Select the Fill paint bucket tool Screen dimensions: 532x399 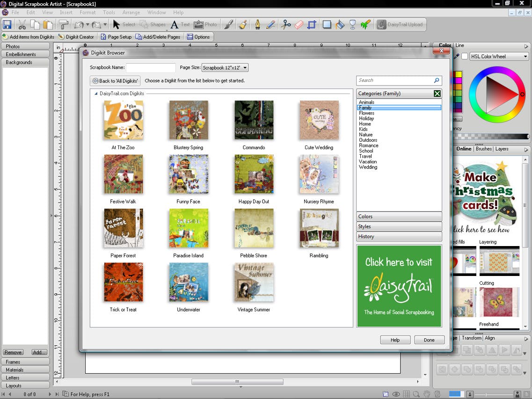click(340, 24)
